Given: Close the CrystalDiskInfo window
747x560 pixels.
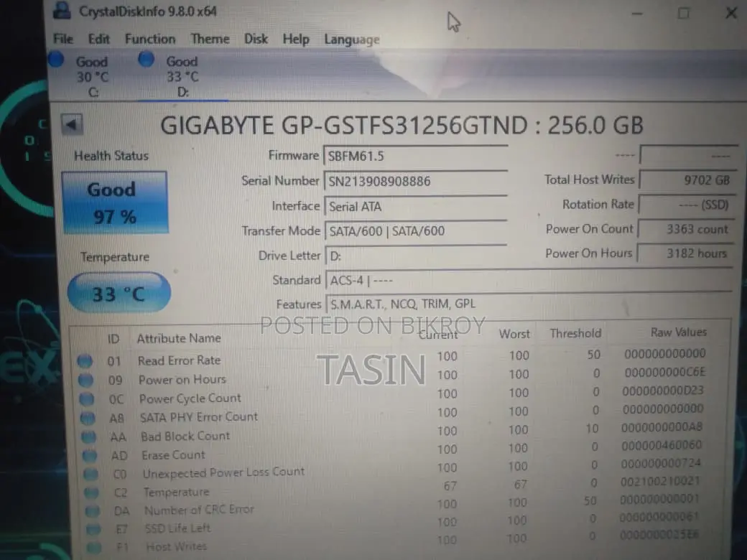Looking at the screenshot, I should 731,13.
